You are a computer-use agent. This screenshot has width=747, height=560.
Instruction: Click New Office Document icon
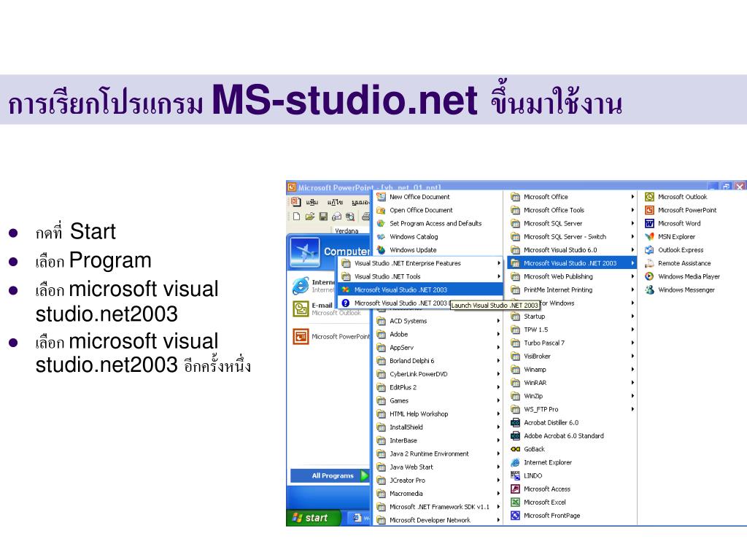[x=381, y=196]
